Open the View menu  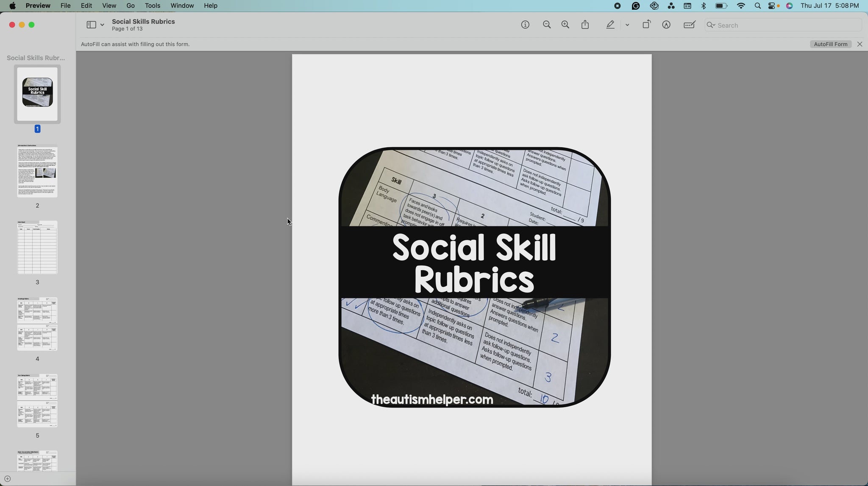109,6
